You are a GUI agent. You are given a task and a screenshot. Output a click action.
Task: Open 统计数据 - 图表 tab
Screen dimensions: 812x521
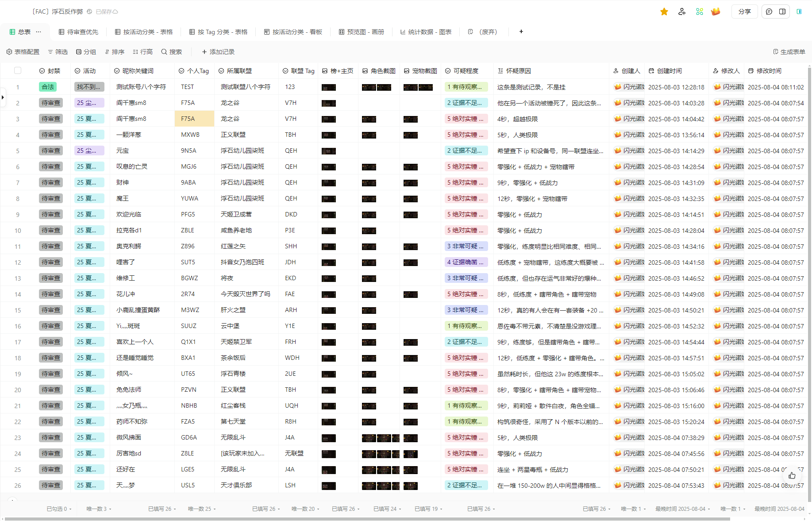[426, 32]
